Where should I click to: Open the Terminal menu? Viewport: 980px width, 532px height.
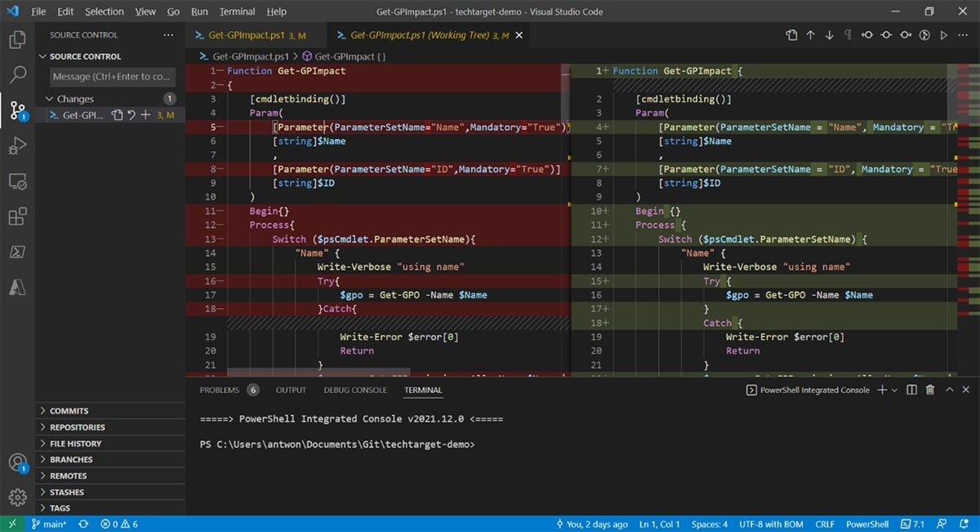coord(237,11)
